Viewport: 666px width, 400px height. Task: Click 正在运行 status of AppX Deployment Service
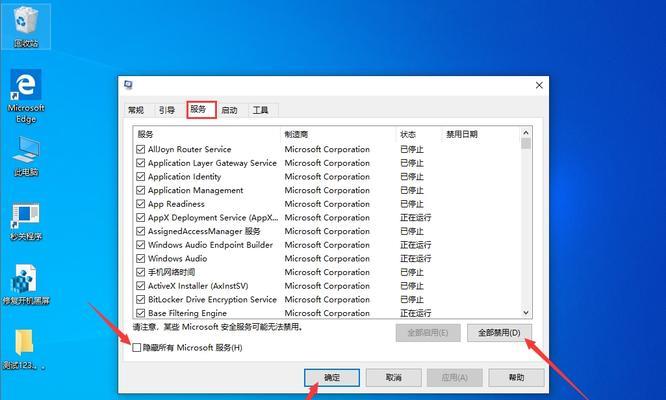(x=415, y=218)
